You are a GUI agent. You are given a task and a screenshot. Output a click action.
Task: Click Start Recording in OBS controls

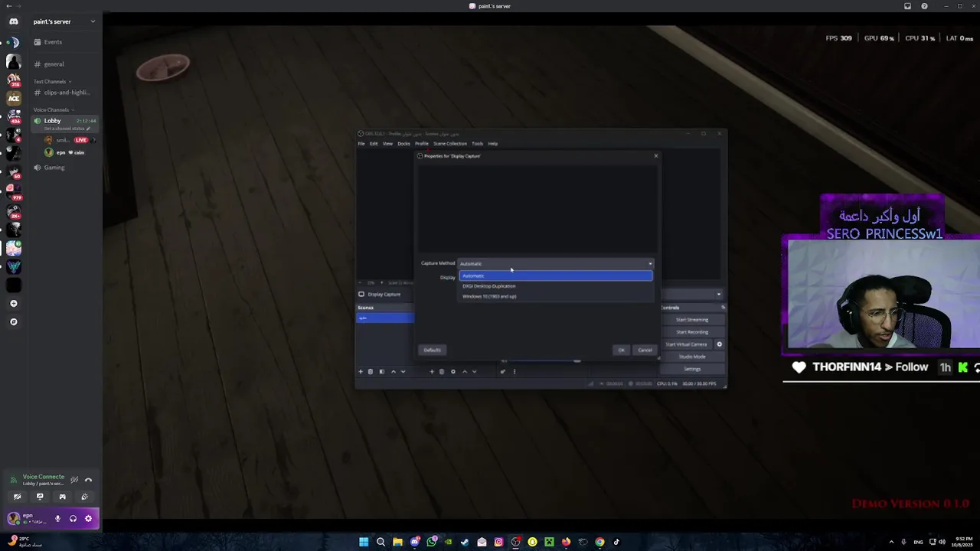[x=692, y=332]
